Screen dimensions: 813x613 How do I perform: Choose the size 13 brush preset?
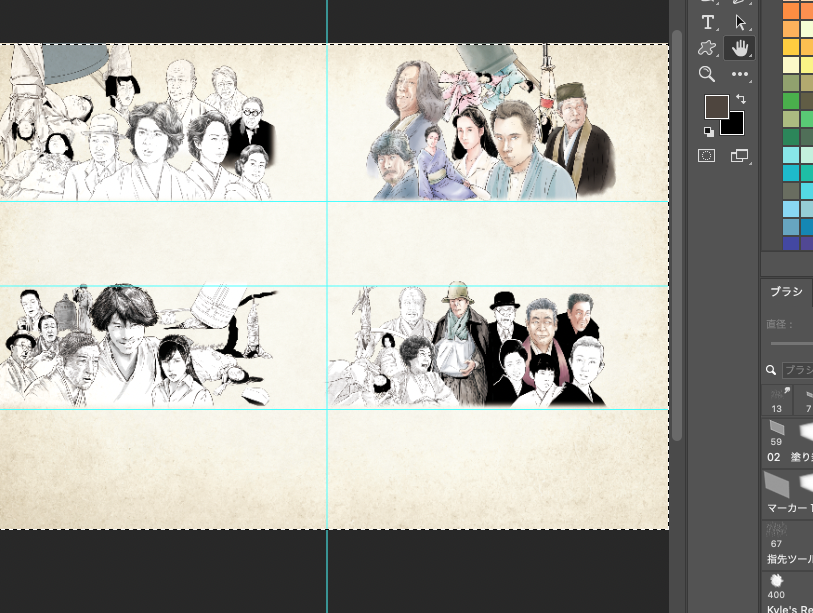tap(777, 400)
